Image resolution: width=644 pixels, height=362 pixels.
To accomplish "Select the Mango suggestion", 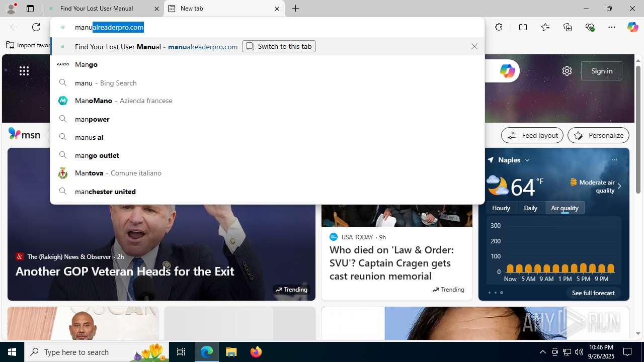I will tap(267, 64).
